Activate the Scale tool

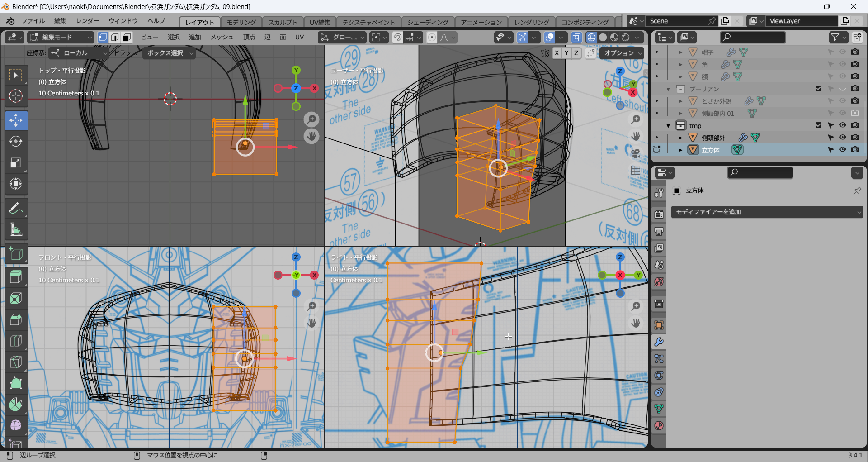pos(16,163)
